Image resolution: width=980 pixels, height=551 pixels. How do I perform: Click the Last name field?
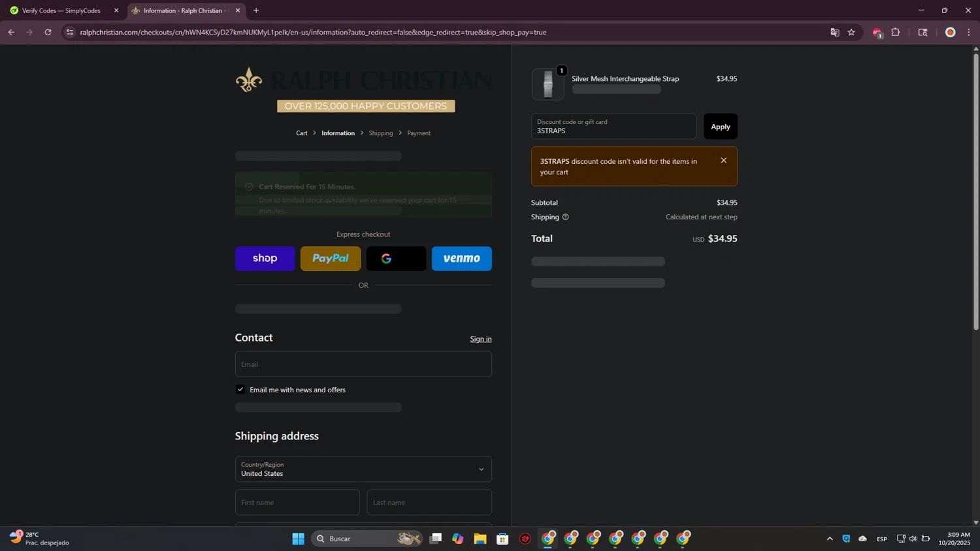coord(429,503)
